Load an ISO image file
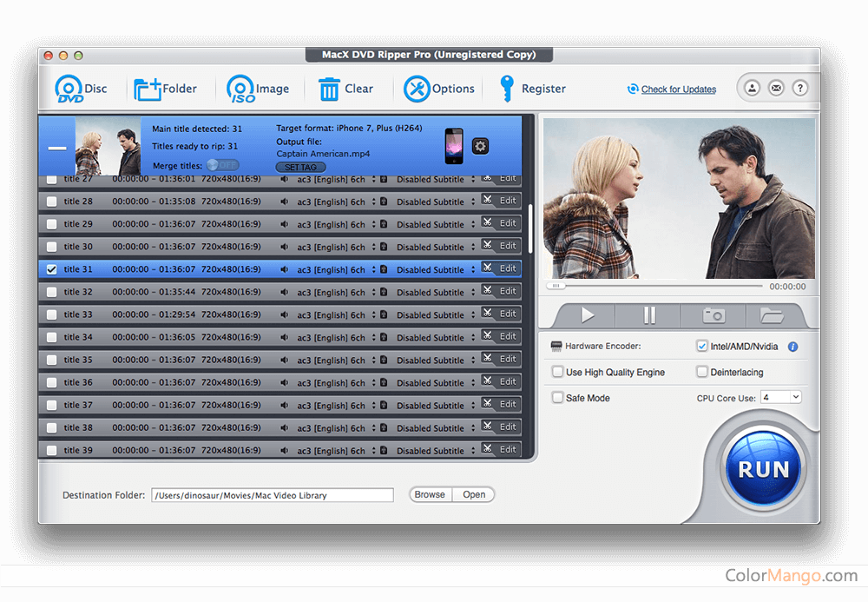Image resolution: width=868 pixels, height=602 pixels. click(x=258, y=89)
